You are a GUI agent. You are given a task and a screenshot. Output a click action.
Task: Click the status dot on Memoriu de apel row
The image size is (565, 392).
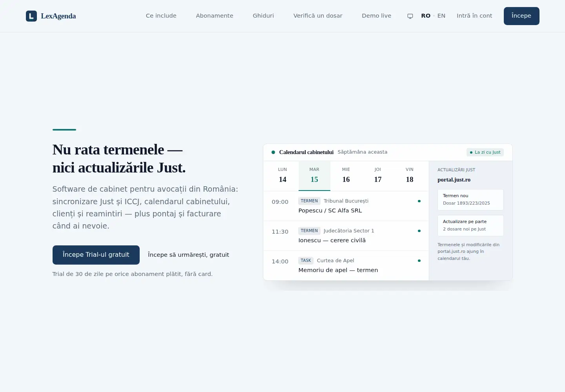click(419, 261)
